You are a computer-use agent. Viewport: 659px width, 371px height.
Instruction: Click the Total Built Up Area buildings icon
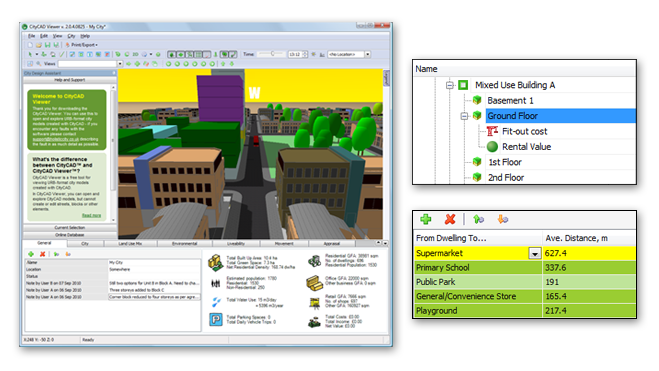[216, 262]
